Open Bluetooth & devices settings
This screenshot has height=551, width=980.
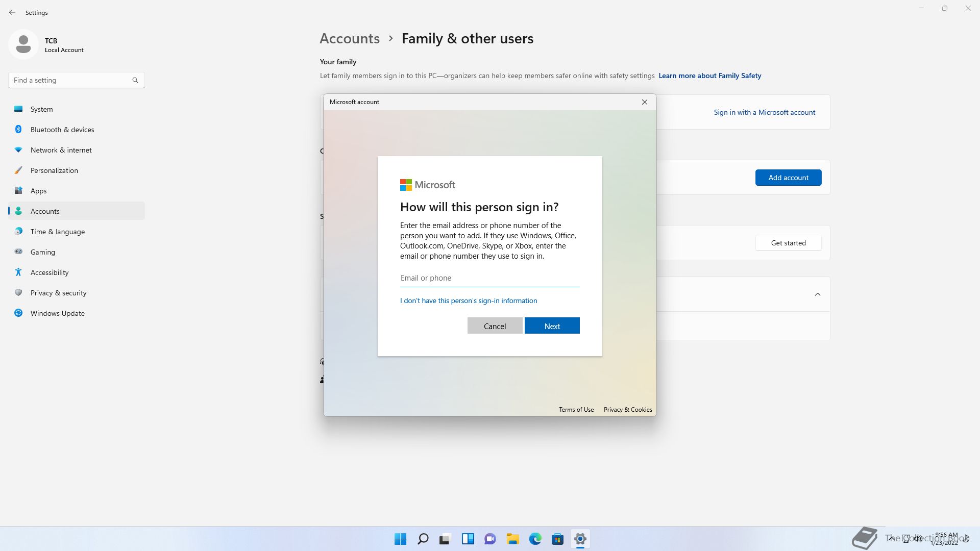[77, 130]
